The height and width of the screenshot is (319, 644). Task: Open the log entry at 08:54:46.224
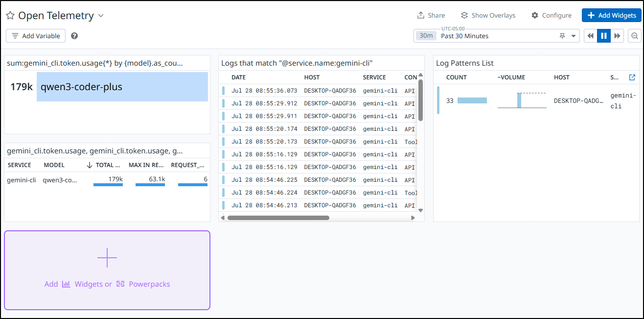[318, 193]
